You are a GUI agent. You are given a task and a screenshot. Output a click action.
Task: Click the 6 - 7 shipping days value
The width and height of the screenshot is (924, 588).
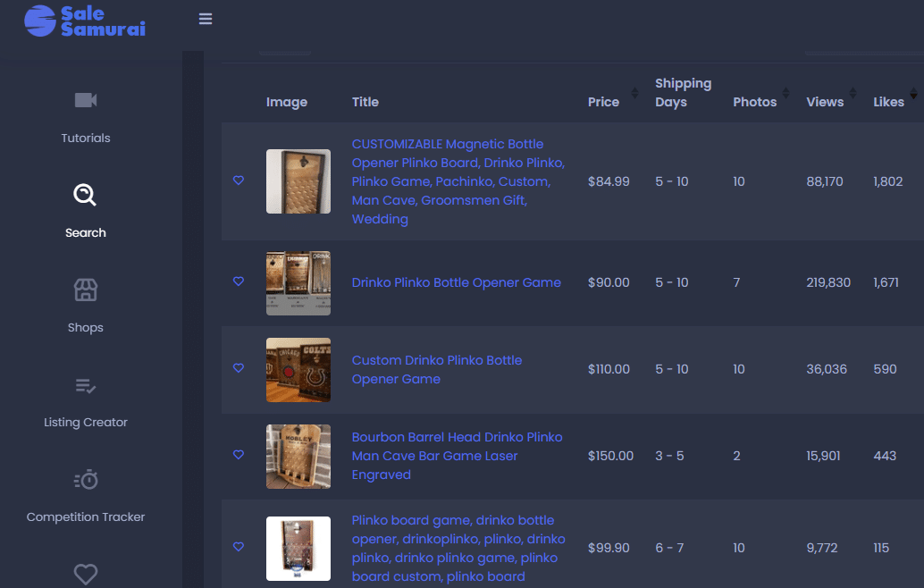point(669,548)
